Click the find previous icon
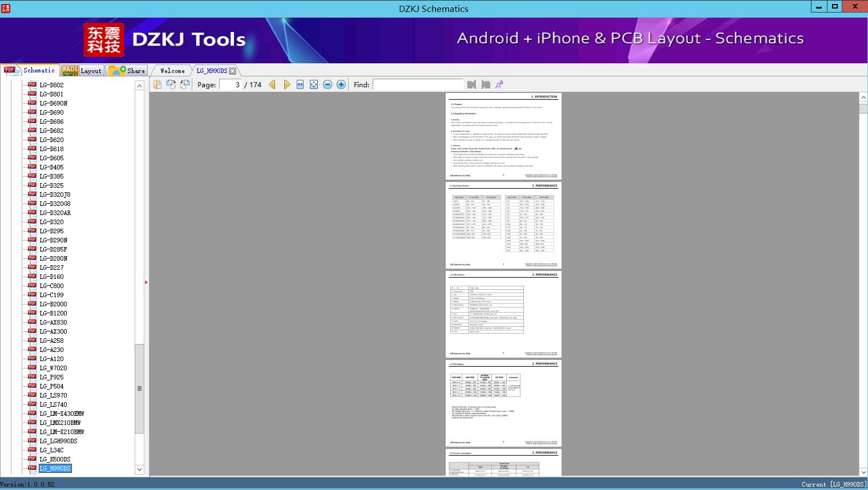 click(x=471, y=84)
